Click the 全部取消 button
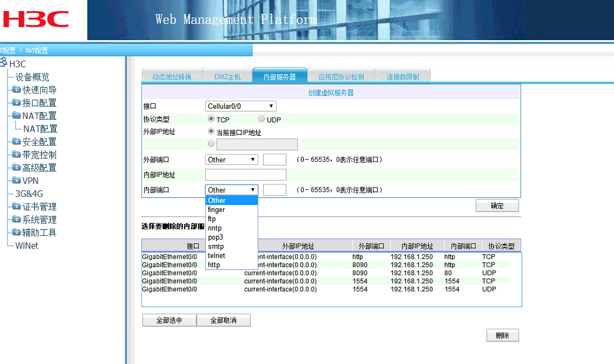Screen dimensions: 614x364 [223, 320]
